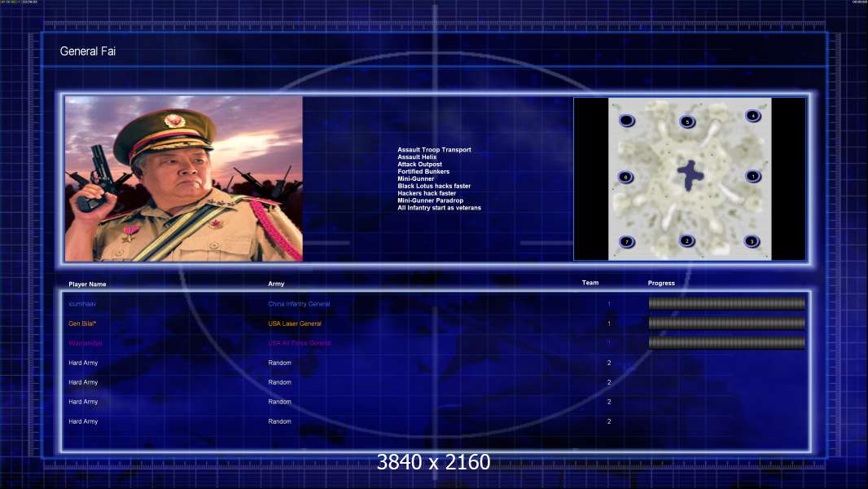Click the General Fai title text
Image resolution: width=868 pixels, height=489 pixels.
[88, 52]
